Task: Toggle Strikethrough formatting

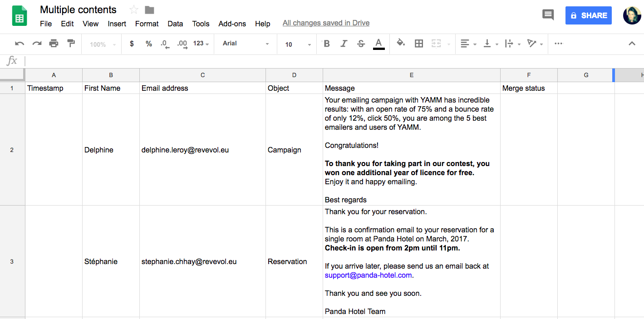Action: (x=361, y=44)
